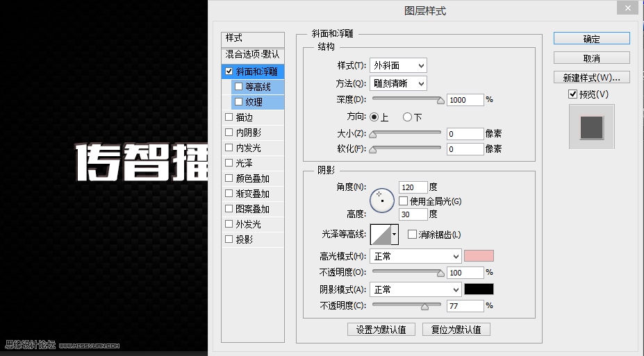Close the 图层样式 dialog
This screenshot has width=644, height=356.
(x=627, y=8)
